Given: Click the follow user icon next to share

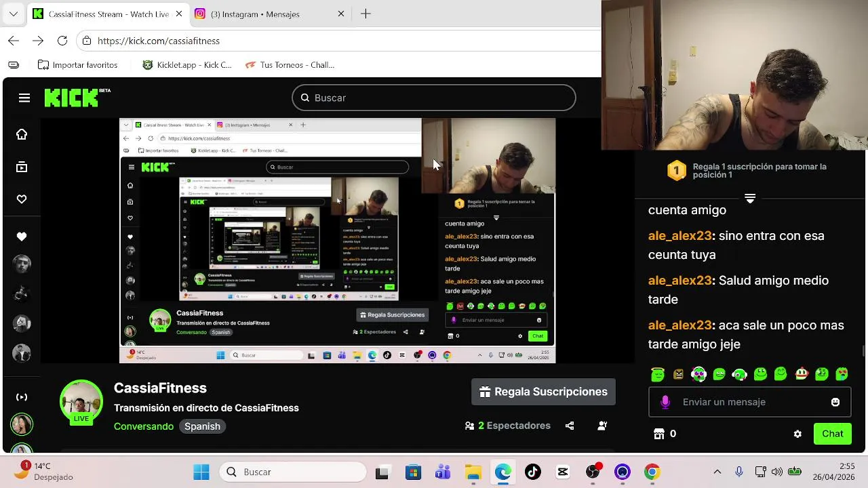Looking at the screenshot, I should [602, 426].
